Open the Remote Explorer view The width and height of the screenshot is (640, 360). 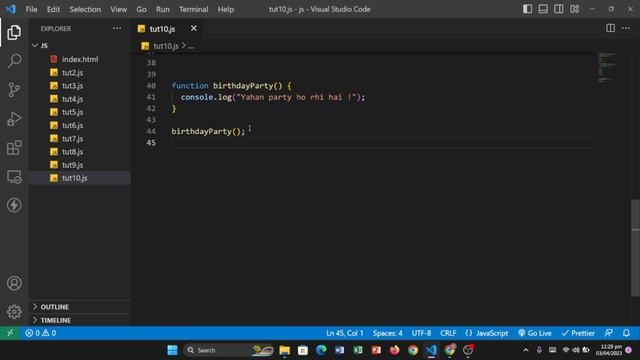[14, 177]
